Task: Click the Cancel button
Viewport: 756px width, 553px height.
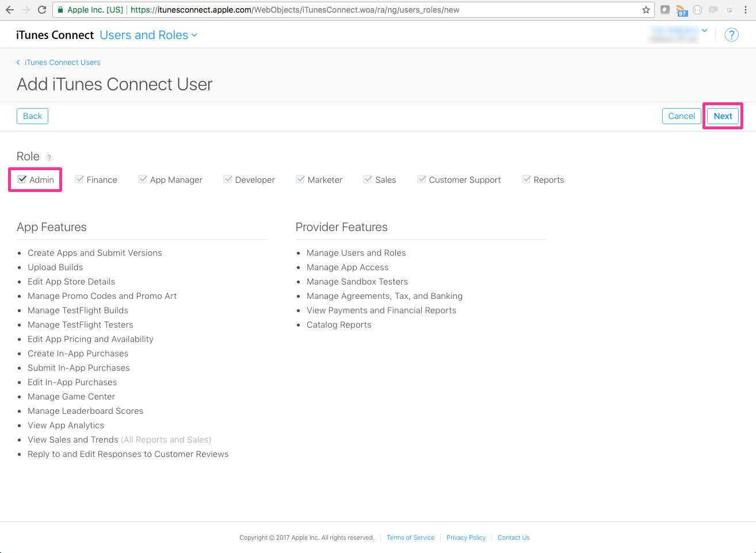Action: pos(682,116)
